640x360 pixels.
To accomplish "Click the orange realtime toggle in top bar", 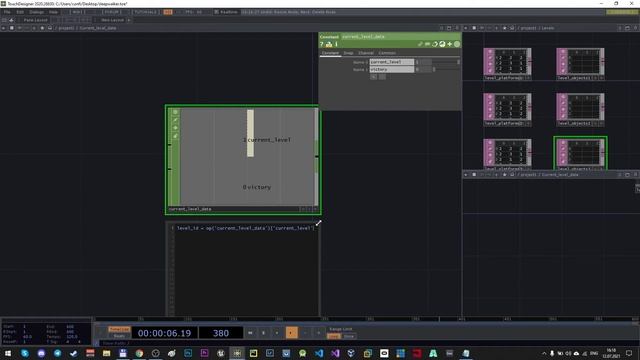I will click(x=168, y=12).
